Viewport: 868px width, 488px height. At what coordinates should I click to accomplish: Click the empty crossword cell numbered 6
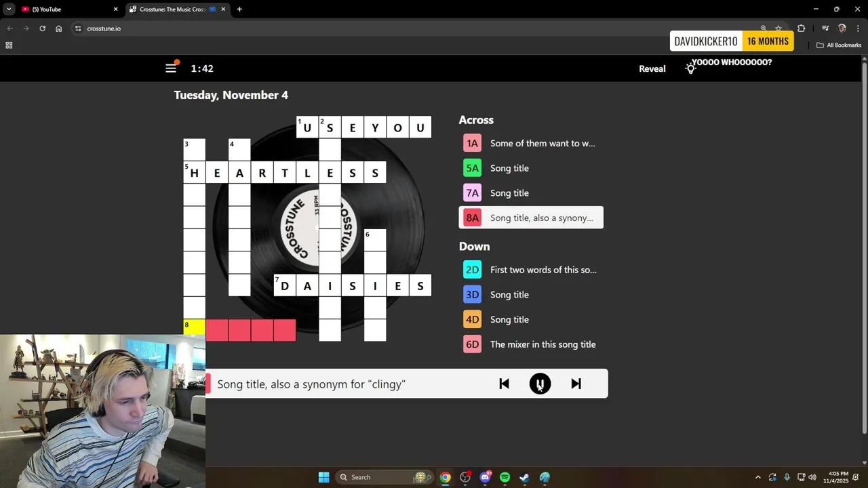coord(375,240)
